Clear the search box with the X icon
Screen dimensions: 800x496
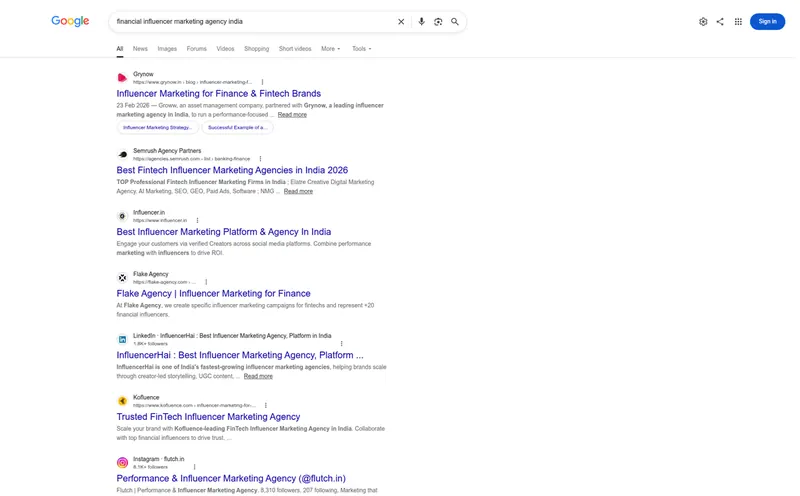pos(401,21)
